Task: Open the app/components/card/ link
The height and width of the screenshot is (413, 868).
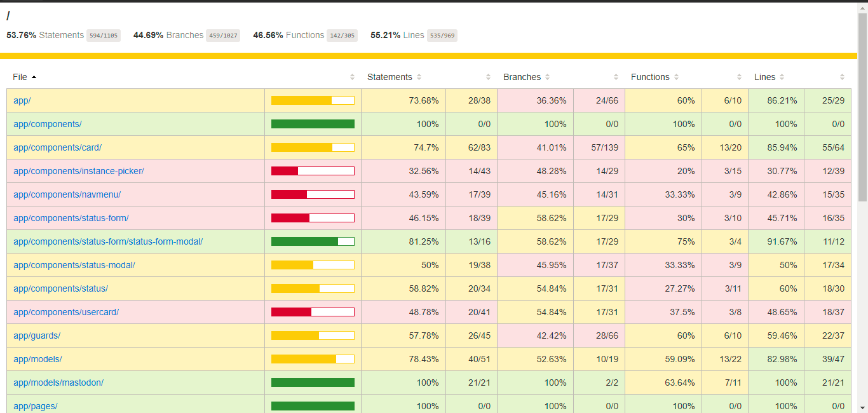Action: coord(57,147)
